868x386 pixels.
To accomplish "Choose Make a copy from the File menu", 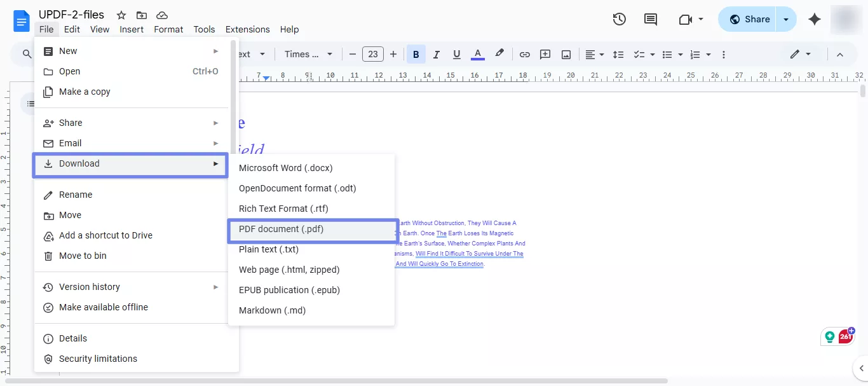I will pos(84,92).
